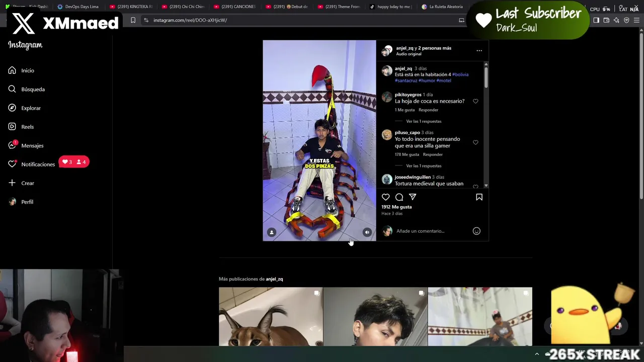This screenshot has width=644, height=362.
Task: Open the Explorar compass item
Action: pyautogui.click(x=25, y=108)
